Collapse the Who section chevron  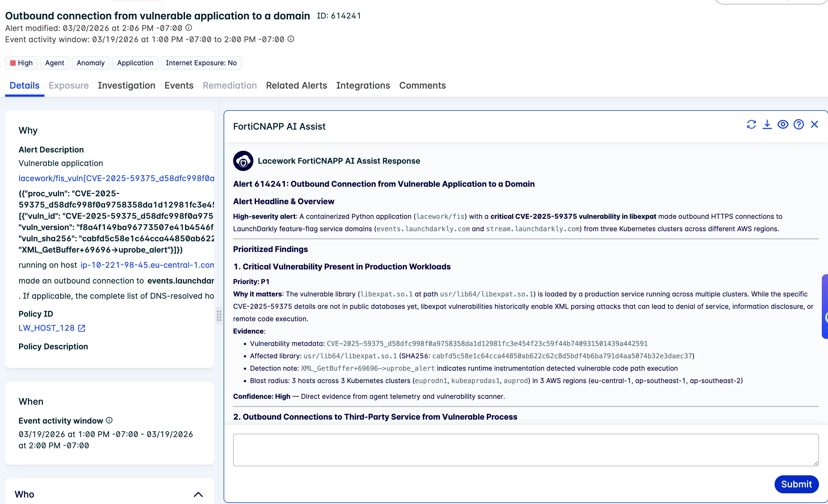(x=198, y=494)
